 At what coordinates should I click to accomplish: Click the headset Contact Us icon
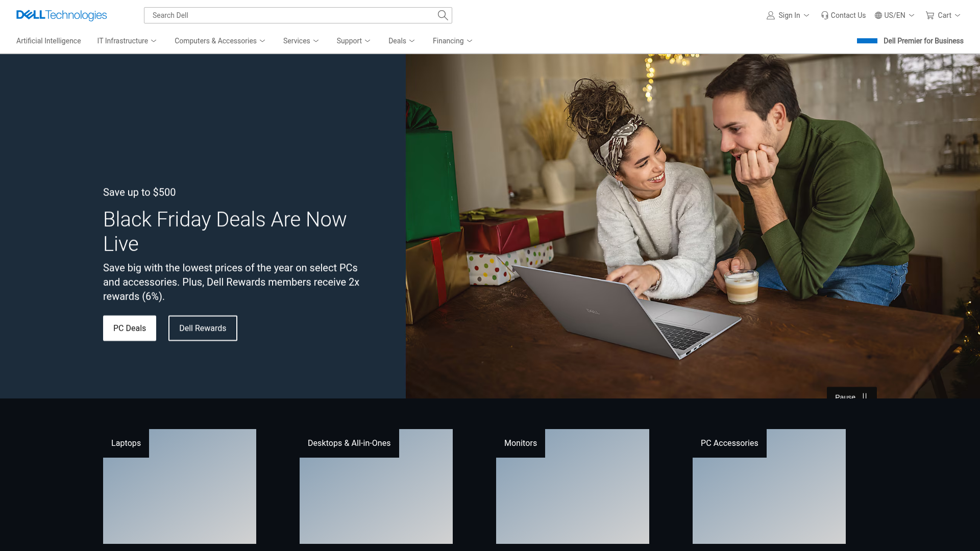click(825, 15)
